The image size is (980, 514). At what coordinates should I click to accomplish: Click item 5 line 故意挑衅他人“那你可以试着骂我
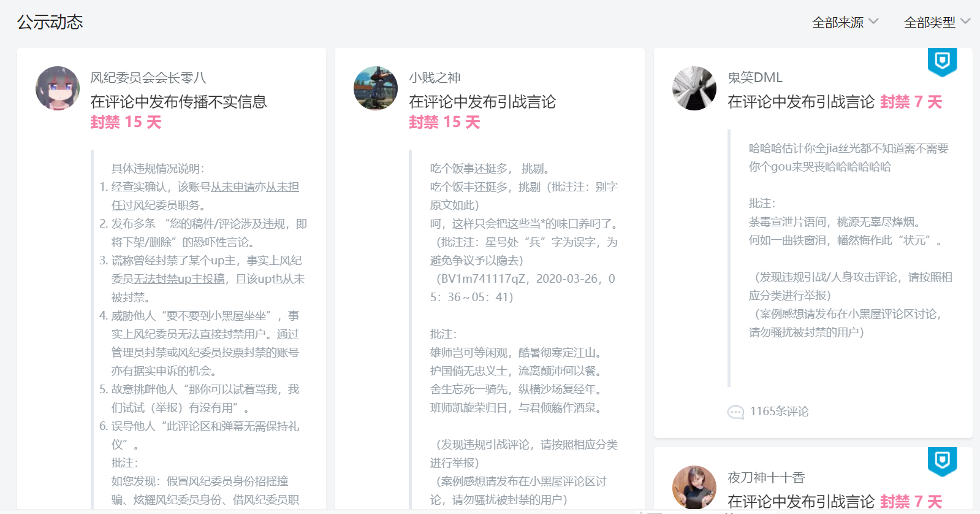coord(205,389)
